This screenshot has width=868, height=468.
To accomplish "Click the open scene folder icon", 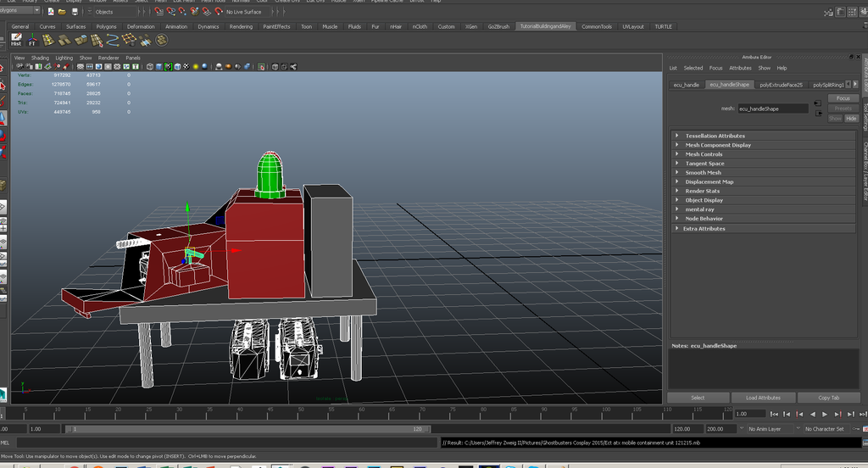I will pos(62,12).
